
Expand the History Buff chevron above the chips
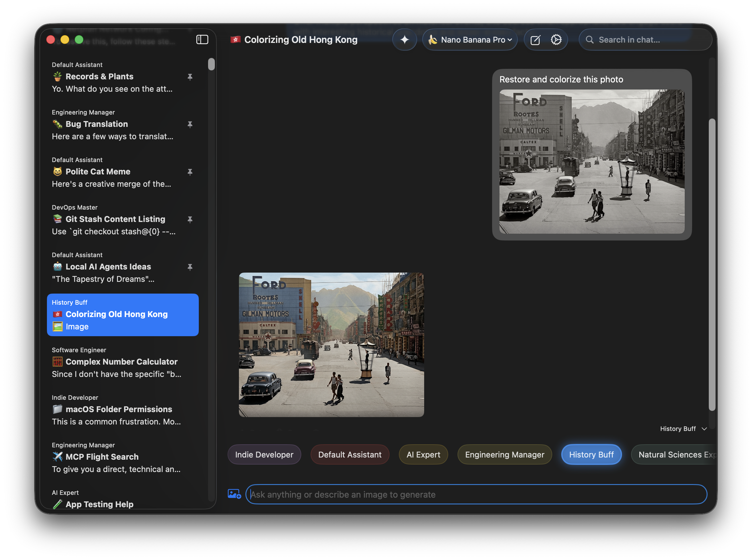pyautogui.click(x=704, y=429)
